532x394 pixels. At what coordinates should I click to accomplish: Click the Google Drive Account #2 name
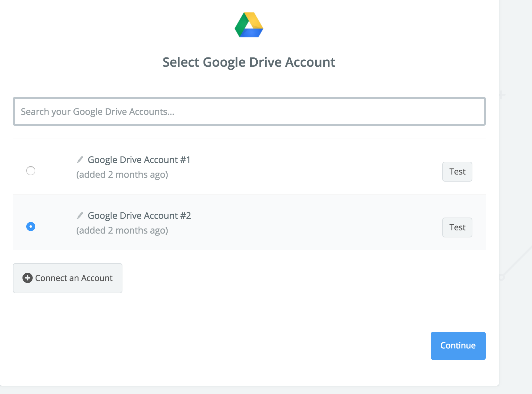pyautogui.click(x=139, y=216)
